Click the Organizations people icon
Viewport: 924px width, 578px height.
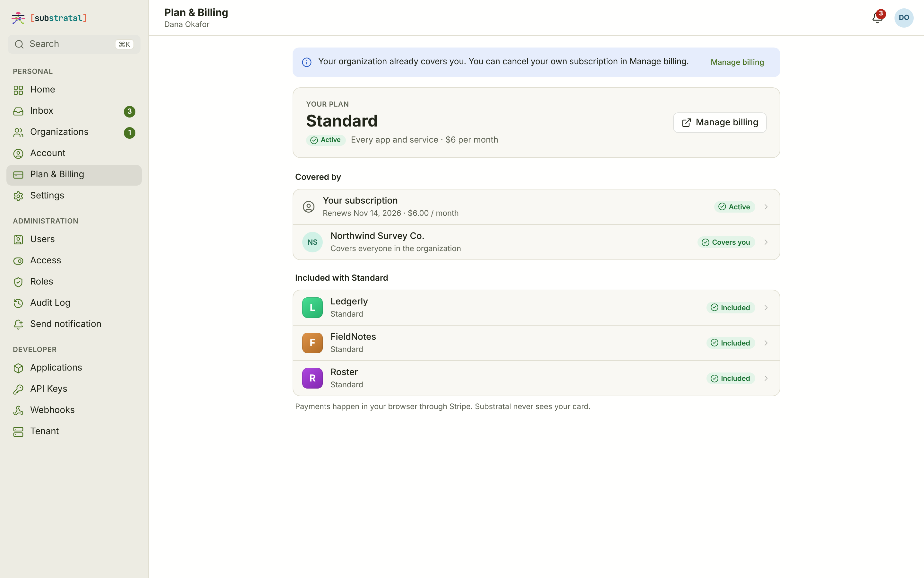point(18,132)
